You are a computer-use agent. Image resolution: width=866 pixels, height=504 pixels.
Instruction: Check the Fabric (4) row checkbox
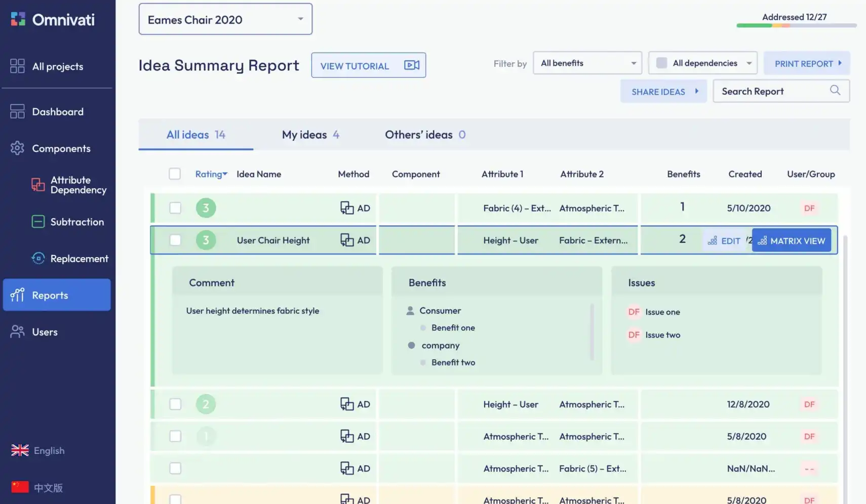click(175, 208)
